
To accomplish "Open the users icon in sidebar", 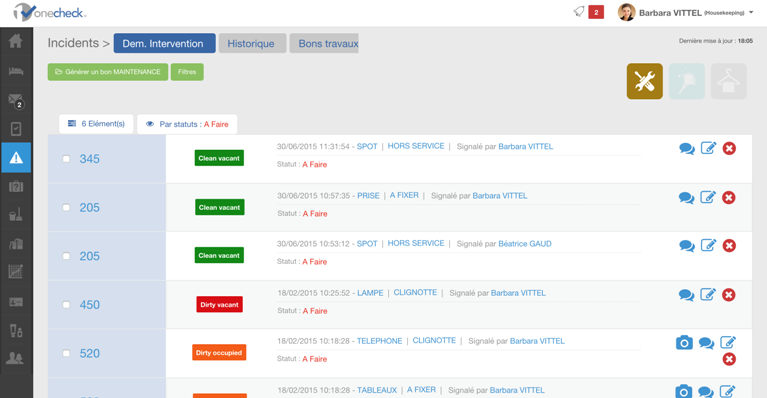I will 15,358.
